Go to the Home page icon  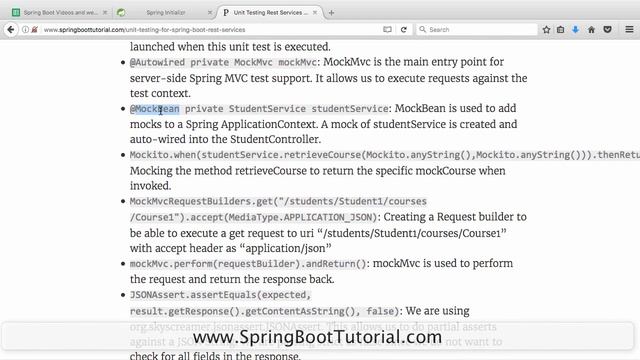591,29
